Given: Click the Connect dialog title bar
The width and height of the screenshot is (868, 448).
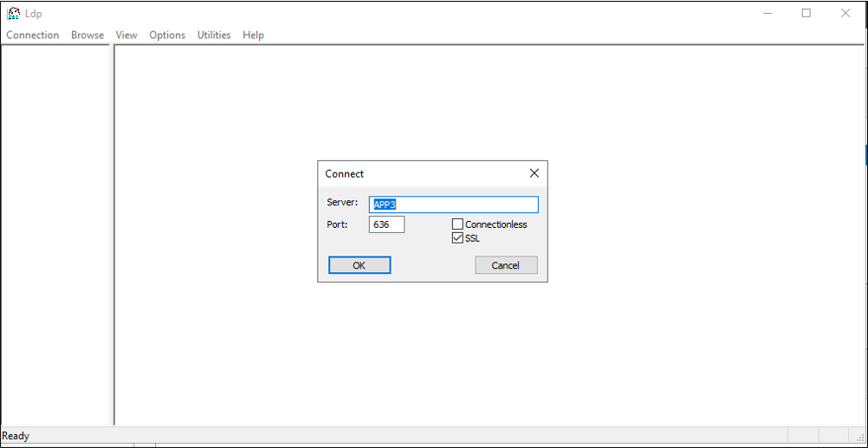Looking at the screenshot, I should pyautogui.click(x=416, y=173).
